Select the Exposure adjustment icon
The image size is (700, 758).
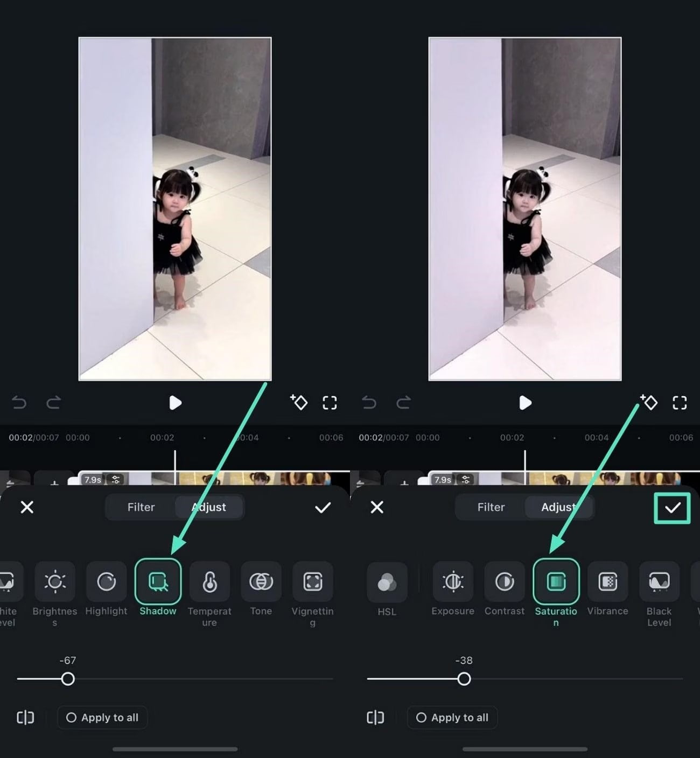tap(453, 581)
